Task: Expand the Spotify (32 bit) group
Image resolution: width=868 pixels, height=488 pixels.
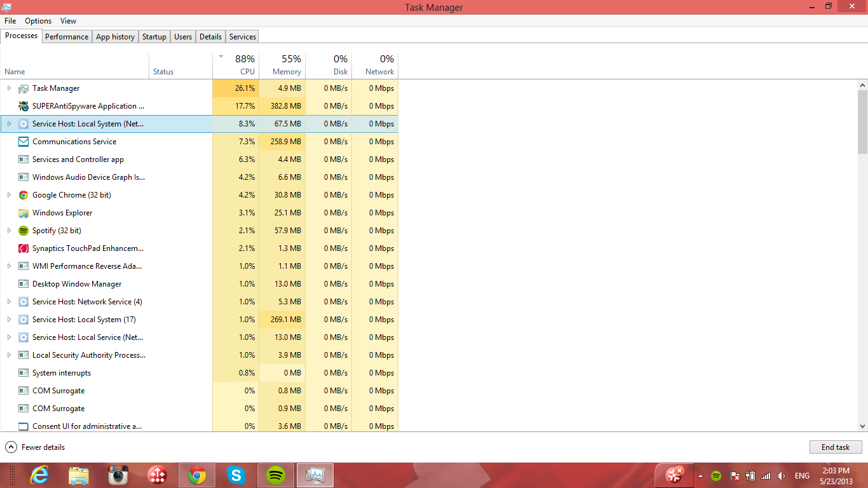Action: (x=9, y=231)
